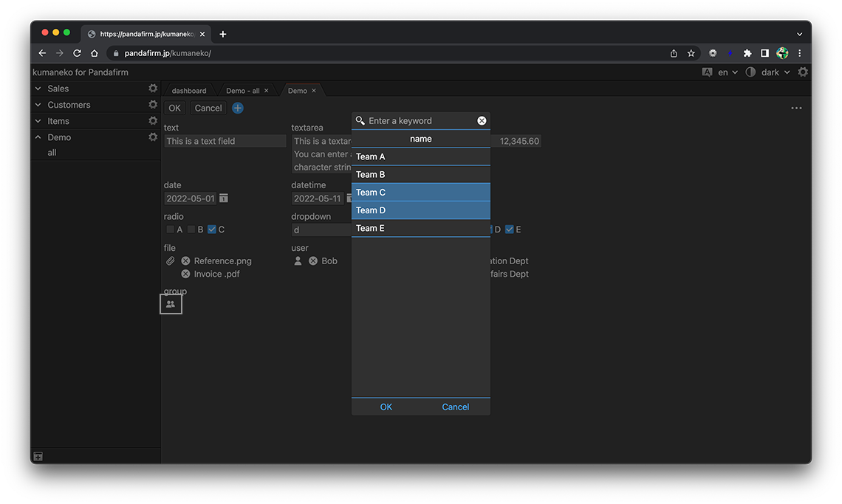Open the Sales app settings gear

pyautogui.click(x=153, y=89)
